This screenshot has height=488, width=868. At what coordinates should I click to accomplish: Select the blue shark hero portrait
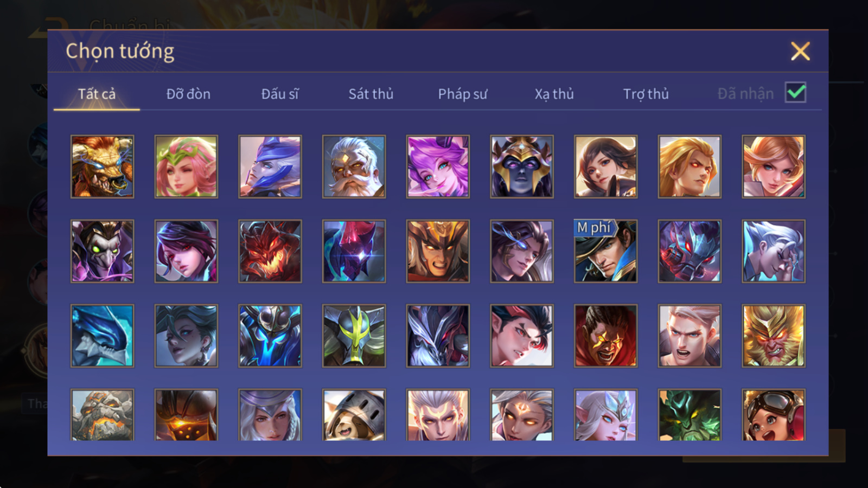pyautogui.click(x=103, y=336)
